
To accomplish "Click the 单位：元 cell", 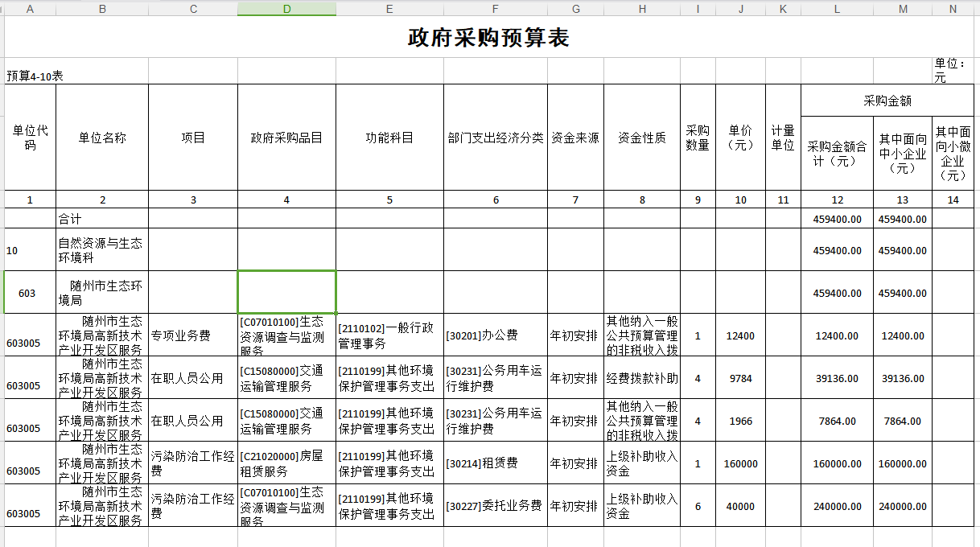I will [x=953, y=71].
